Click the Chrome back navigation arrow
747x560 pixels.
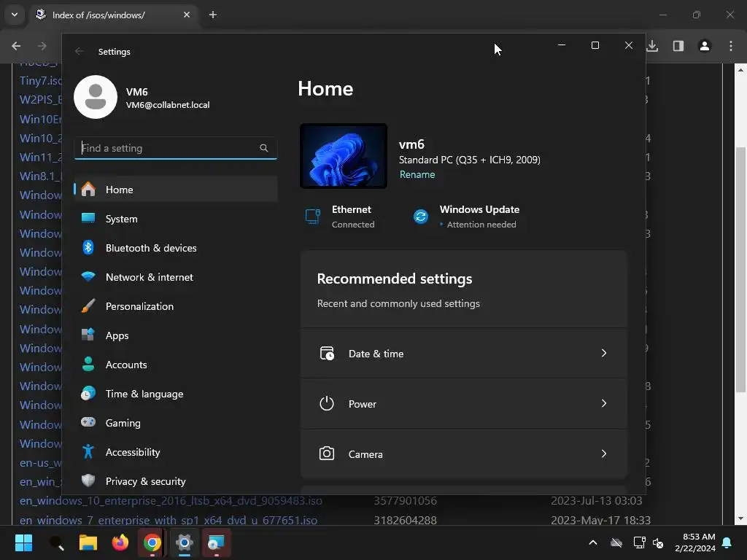[x=16, y=46]
